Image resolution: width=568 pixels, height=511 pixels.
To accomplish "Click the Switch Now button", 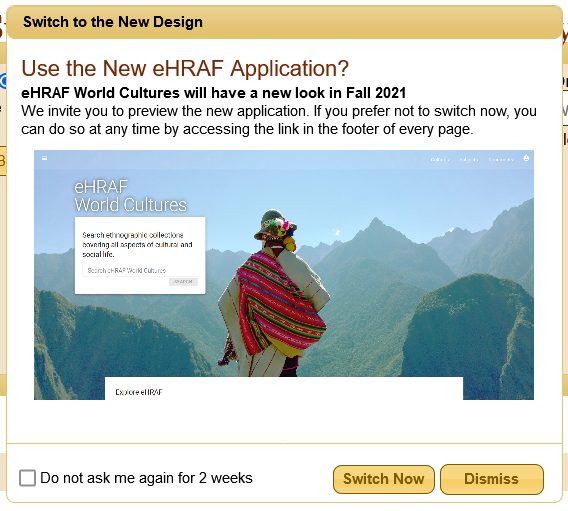I will click(384, 479).
